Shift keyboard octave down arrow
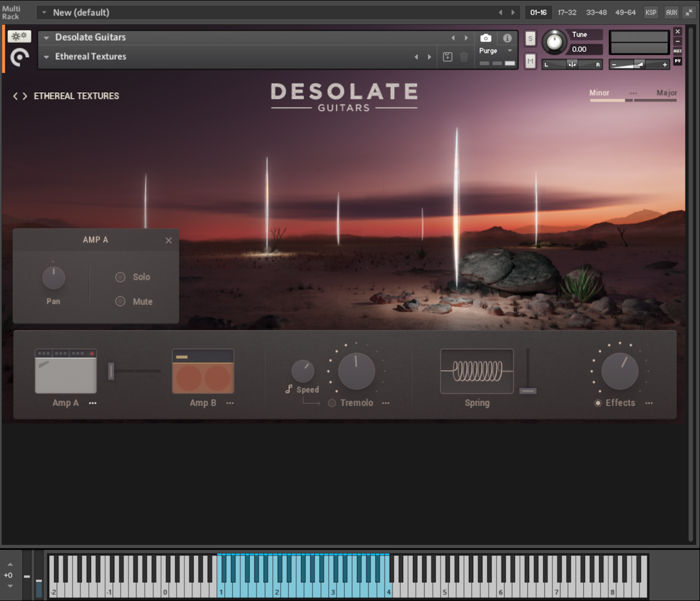The width and height of the screenshot is (700, 601). point(9,586)
